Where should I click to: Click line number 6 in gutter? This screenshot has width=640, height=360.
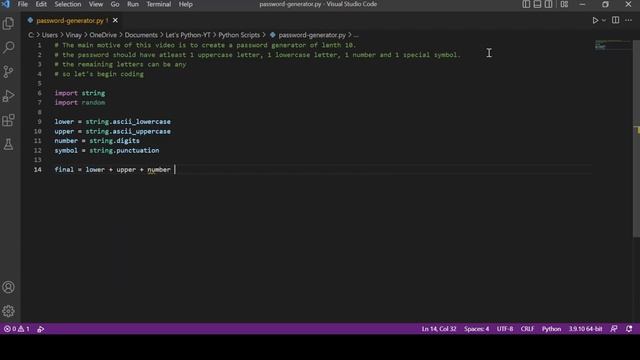pyautogui.click(x=40, y=93)
